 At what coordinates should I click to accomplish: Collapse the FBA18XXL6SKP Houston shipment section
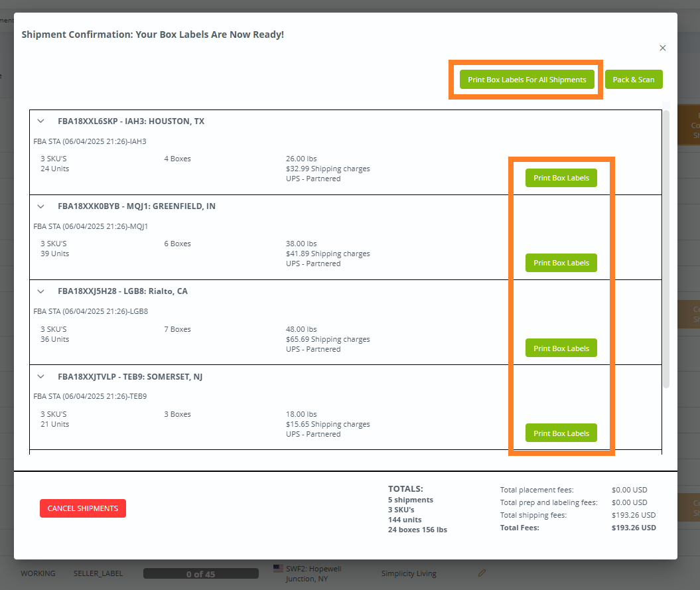click(x=40, y=121)
